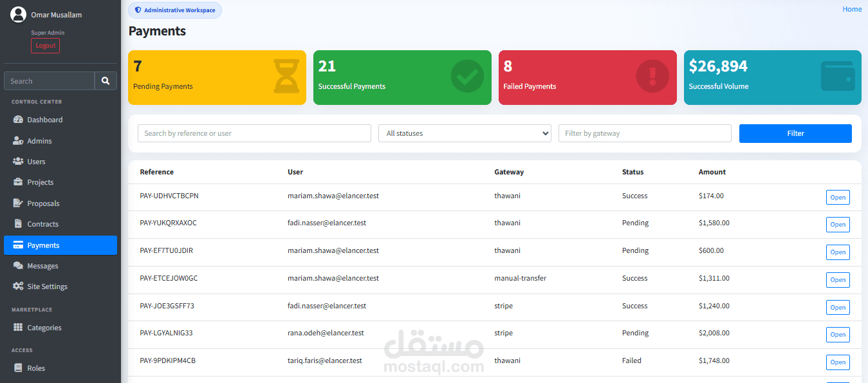Screen dimensions: 868x383
Task: Click the Admins user-shield icon
Action: [18, 141]
